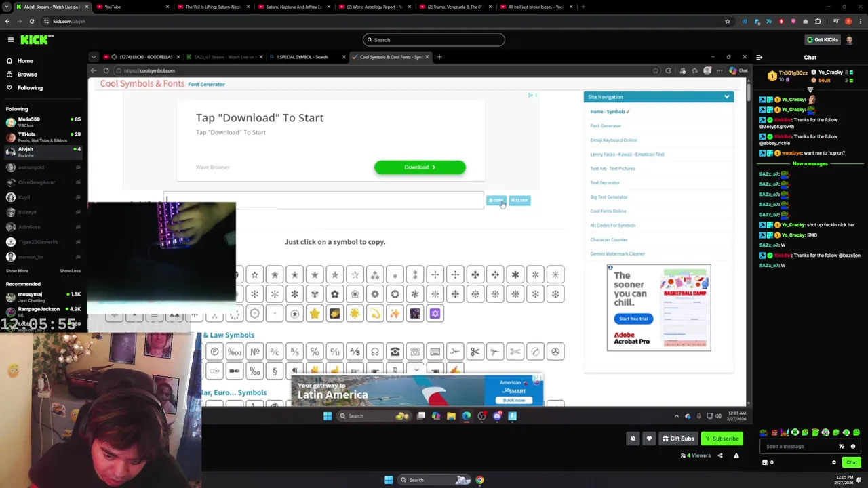Viewport: 868px width, 488px height.
Task: Copy the section sign symbol
Action: pos(275,371)
